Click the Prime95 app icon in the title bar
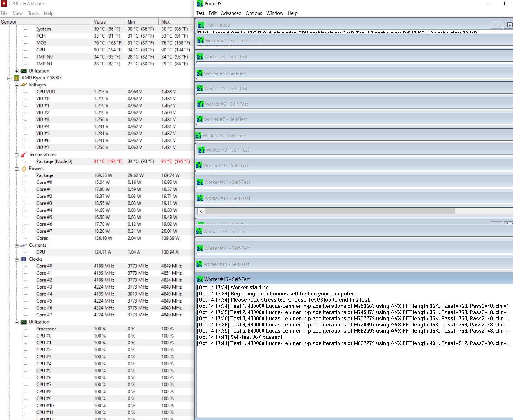Image resolution: width=513 pixels, height=420 pixels. [200, 4]
